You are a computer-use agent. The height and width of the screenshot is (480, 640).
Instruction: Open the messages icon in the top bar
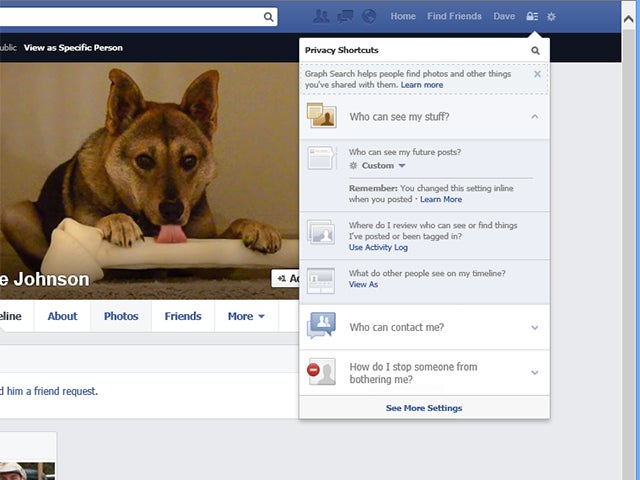coord(345,16)
